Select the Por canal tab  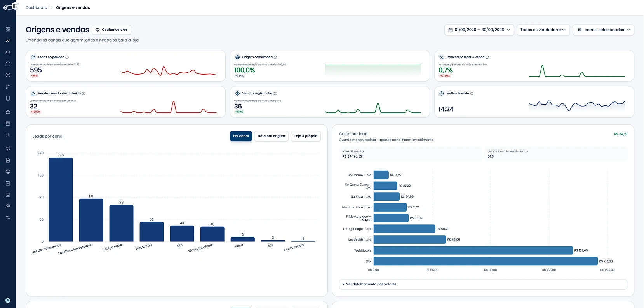[x=241, y=136]
